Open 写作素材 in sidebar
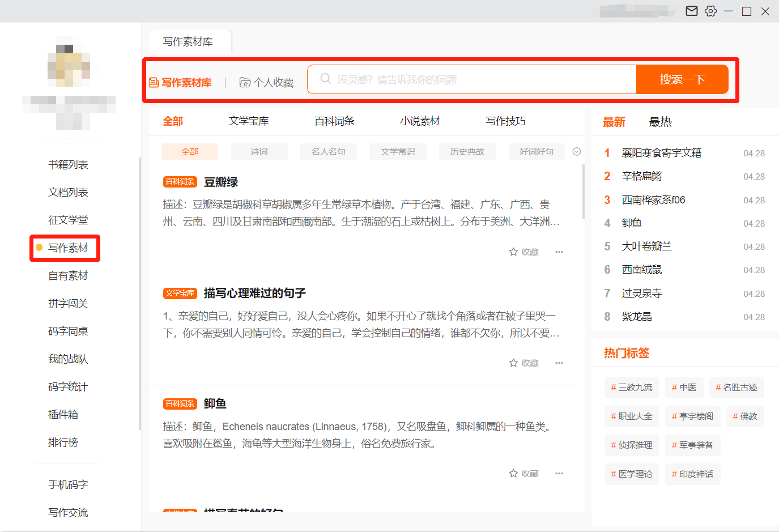Image resolution: width=779 pixels, height=532 pixels. (x=68, y=248)
